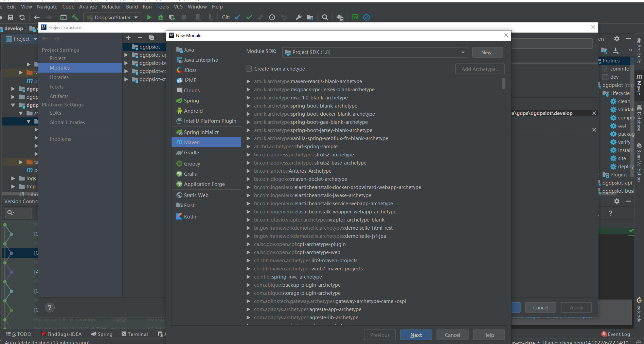Image resolution: width=644 pixels, height=344 pixels.
Task: Expand the logs folder in Project tree
Action: click(13, 178)
